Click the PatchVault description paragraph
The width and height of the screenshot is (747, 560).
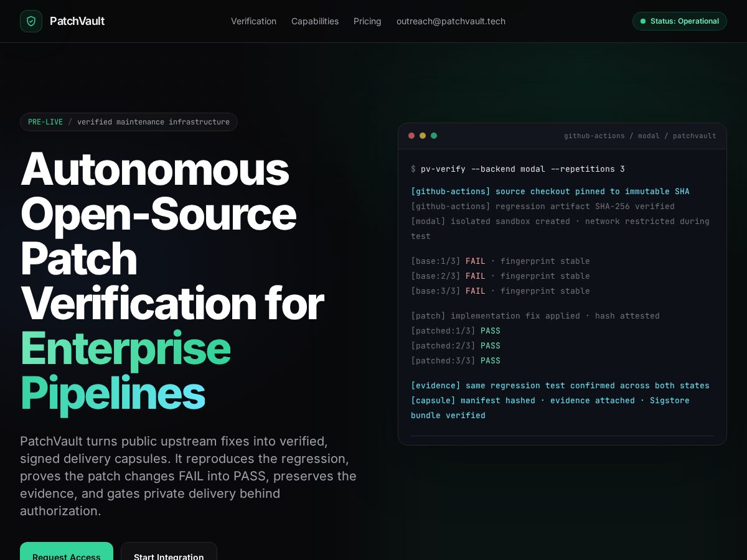coord(189,476)
